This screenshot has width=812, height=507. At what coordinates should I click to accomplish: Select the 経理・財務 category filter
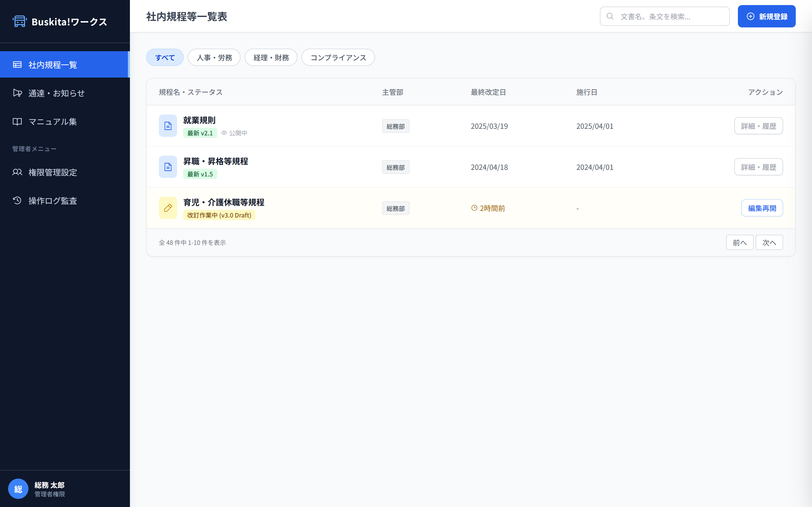(271, 57)
